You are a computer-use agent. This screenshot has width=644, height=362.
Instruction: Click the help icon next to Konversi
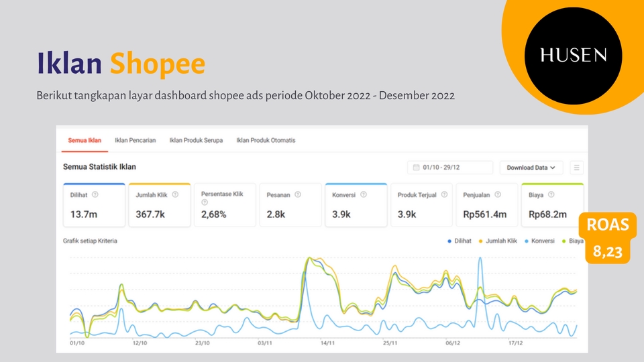[x=364, y=194]
